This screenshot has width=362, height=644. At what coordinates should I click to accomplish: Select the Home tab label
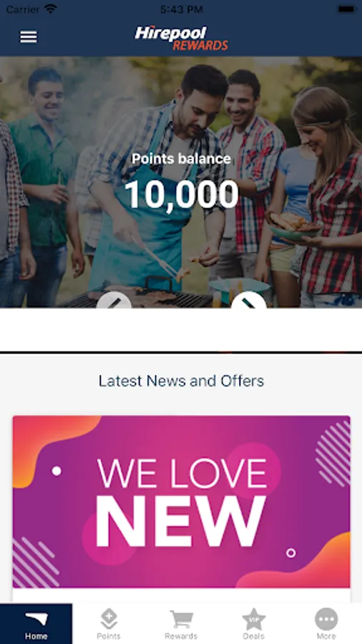point(36,636)
